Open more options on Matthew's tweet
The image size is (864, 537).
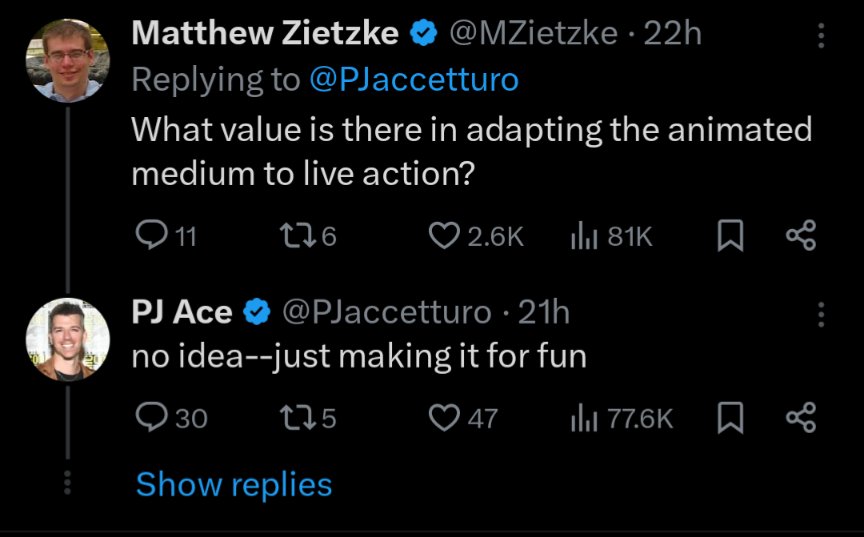822,37
